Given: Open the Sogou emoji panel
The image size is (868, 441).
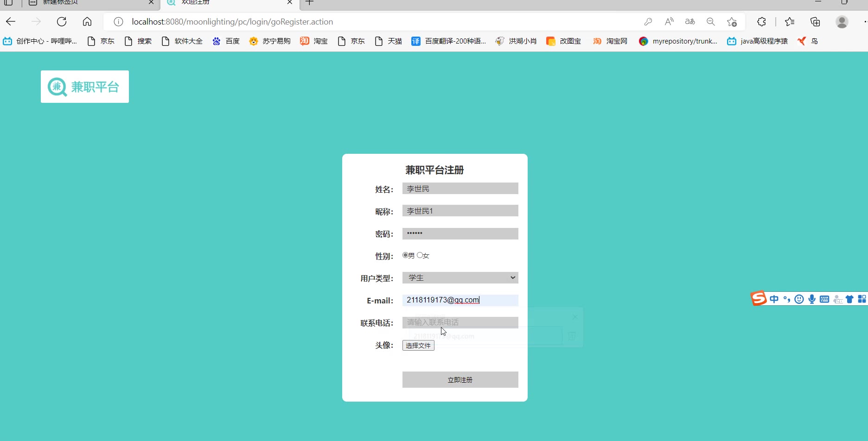Looking at the screenshot, I should pyautogui.click(x=799, y=299).
